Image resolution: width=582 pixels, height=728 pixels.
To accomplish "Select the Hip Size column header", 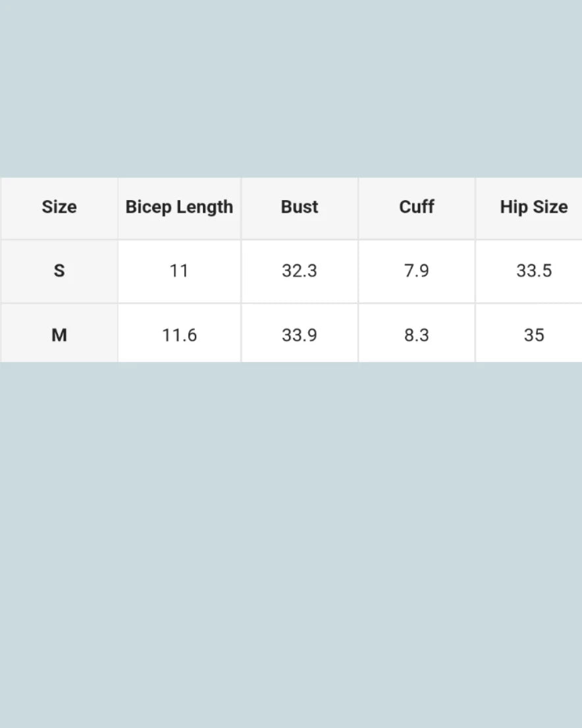I will pyautogui.click(x=533, y=207).
